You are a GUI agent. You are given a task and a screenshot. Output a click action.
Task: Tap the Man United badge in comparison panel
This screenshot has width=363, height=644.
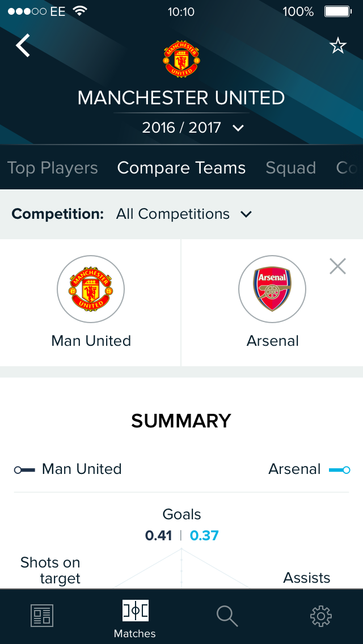(91, 289)
